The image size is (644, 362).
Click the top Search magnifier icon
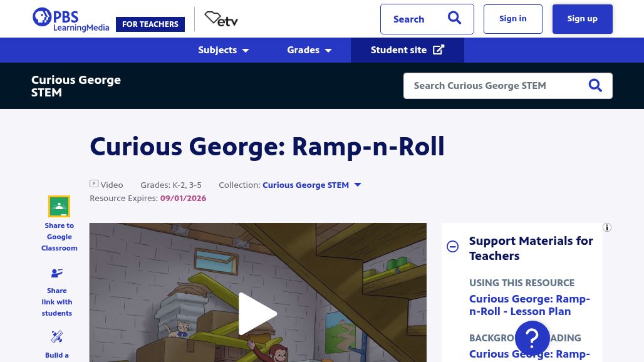tap(454, 18)
